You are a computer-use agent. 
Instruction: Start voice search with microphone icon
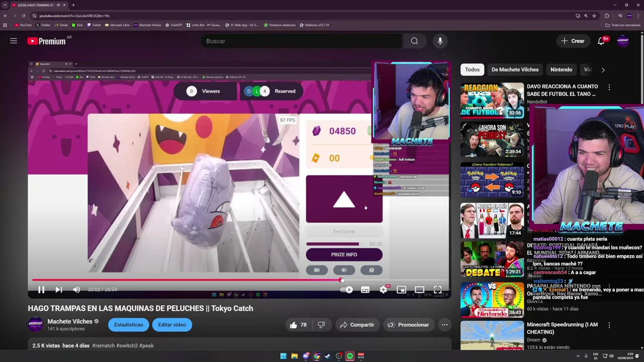(440, 41)
